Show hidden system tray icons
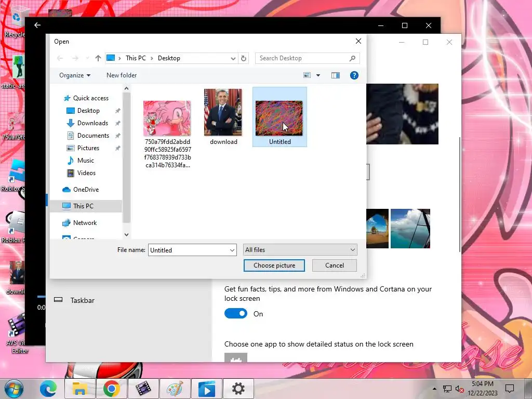This screenshot has width=532, height=399. [x=434, y=389]
